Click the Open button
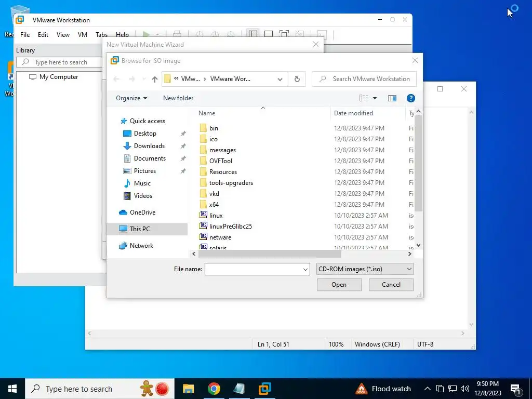The height and width of the screenshot is (399, 532). tap(339, 285)
